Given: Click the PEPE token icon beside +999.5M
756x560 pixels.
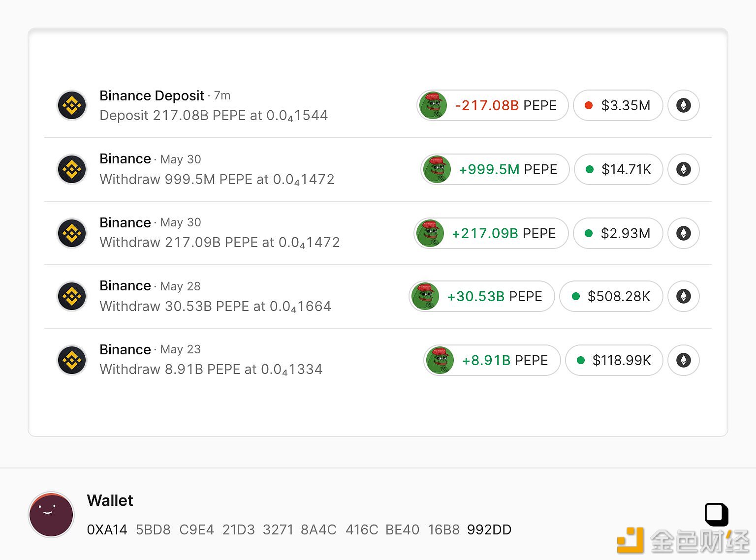Looking at the screenshot, I should tap(437, 169).
